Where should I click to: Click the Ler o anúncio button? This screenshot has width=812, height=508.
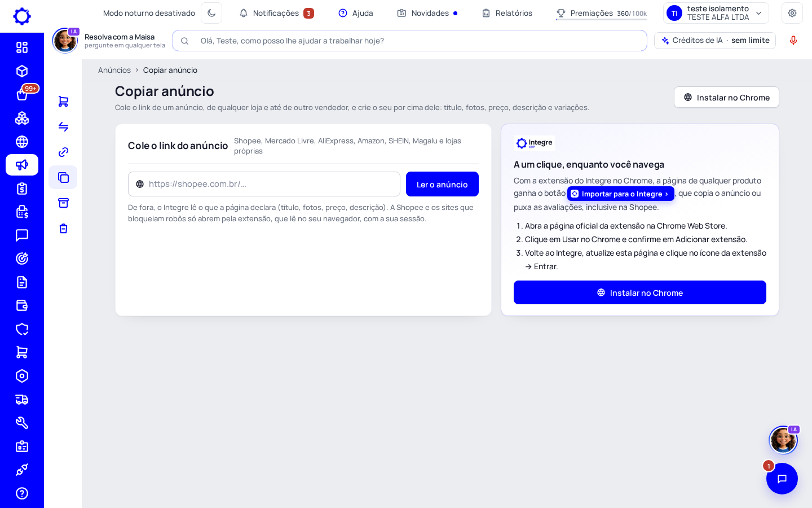pyautogui.click(x=442, y=184)
